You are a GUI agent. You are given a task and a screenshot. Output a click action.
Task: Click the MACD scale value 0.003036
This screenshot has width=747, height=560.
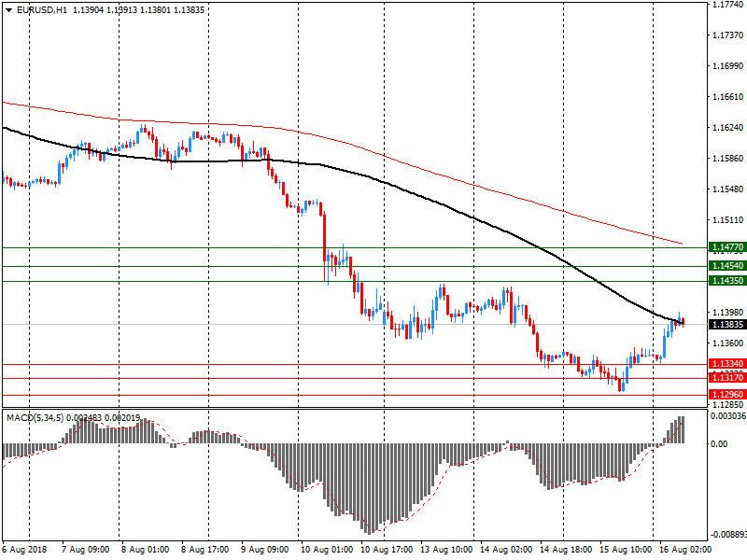coord(728,416)
